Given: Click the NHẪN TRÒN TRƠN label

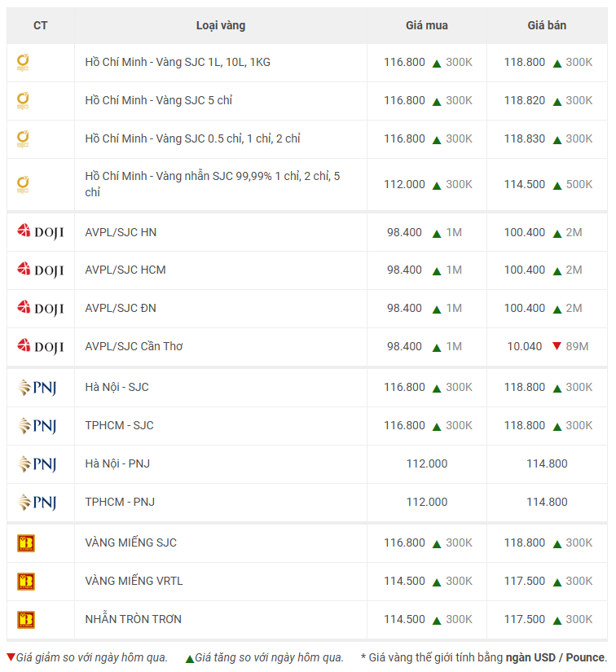Looking at the screenshot, I should coord(134,619).
